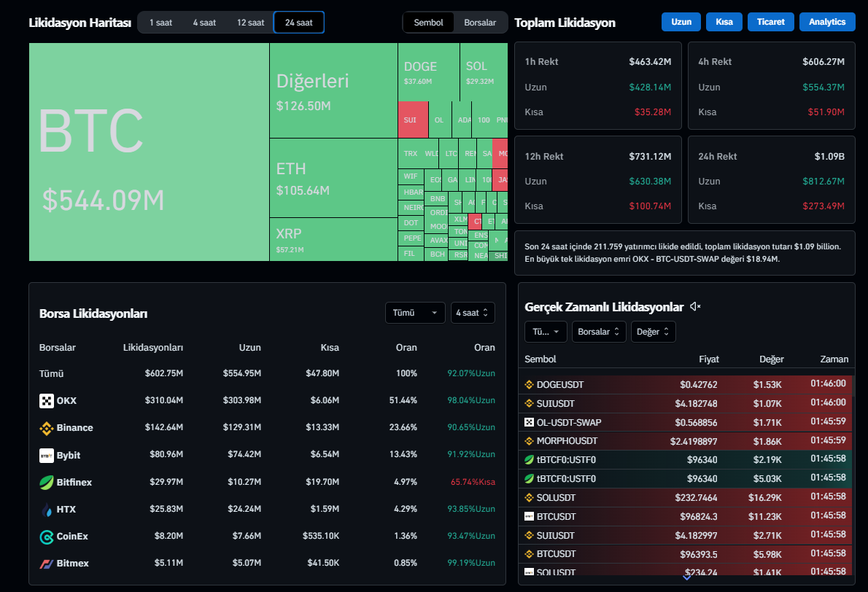Switch to the 12 saat tab
The image size is (868, 592).
[250, 23]
